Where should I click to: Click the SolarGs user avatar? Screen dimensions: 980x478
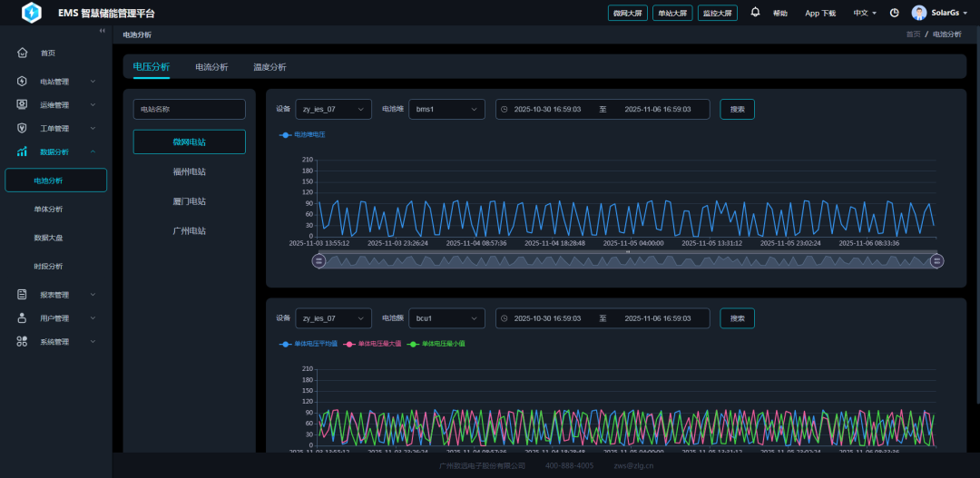pos(919,13)
